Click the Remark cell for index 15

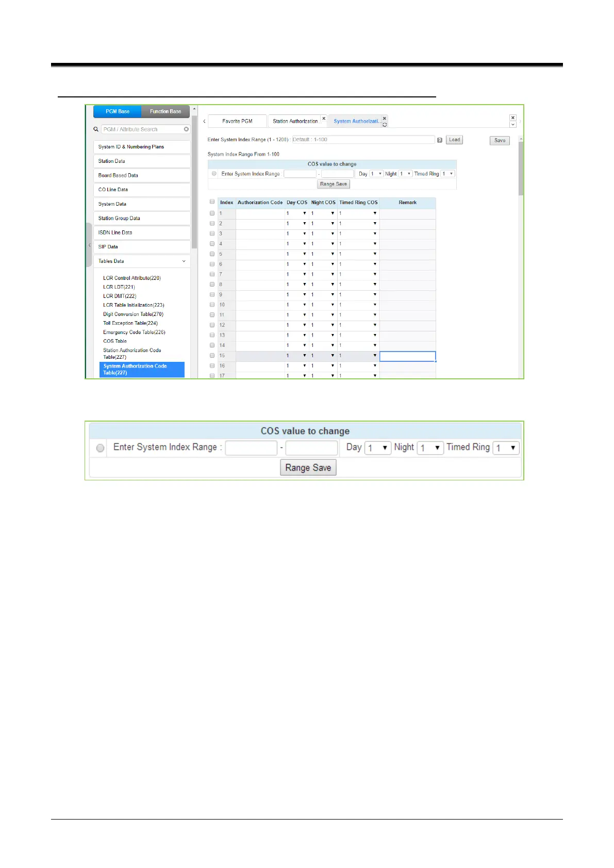[x=407, y=356]
